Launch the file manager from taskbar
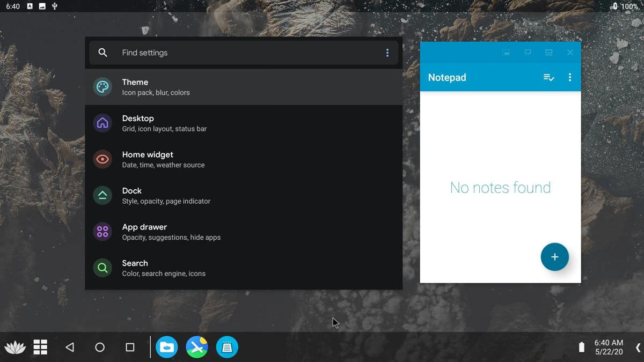 click(x=166, y=347)
